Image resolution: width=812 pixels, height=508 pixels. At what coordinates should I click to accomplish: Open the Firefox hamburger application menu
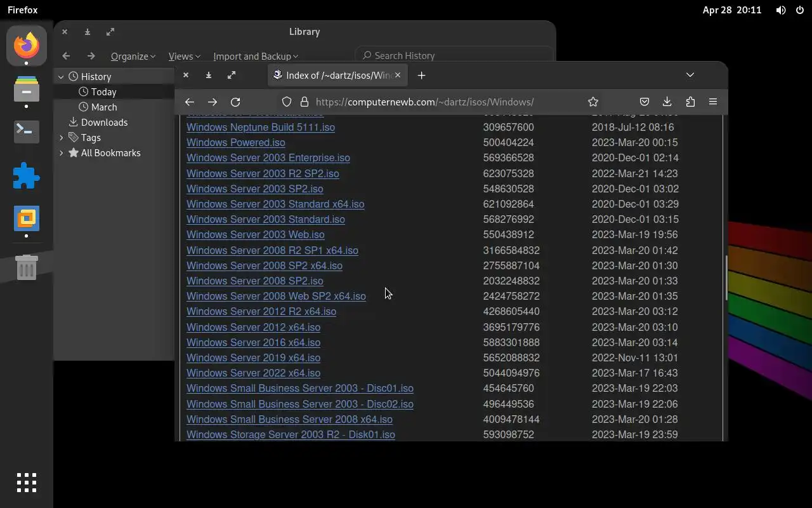click(713, 102)
